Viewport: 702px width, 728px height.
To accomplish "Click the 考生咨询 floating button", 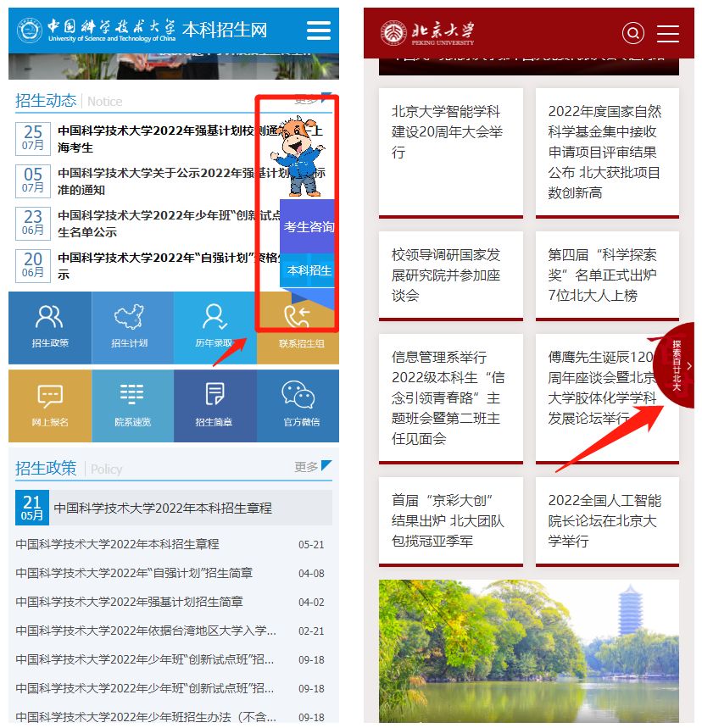I will pyautogui.click(x=308, y=226).
